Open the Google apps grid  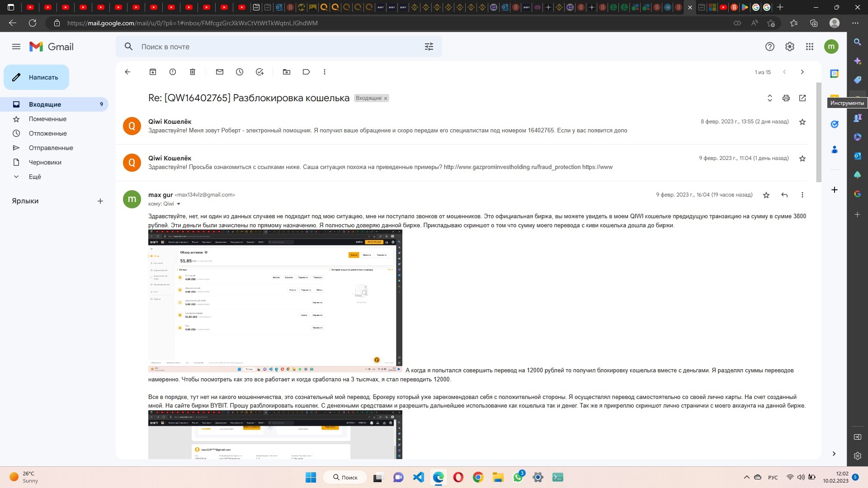click(x=810, y=47)
